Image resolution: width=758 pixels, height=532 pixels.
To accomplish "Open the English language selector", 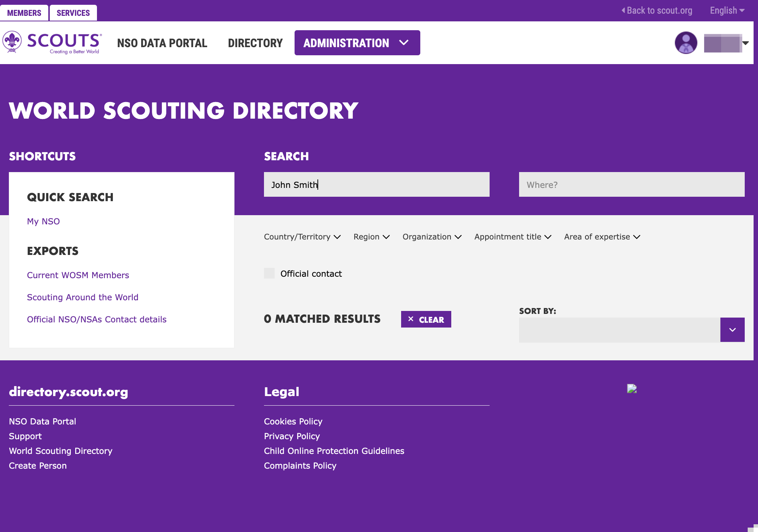I will pos(727,10).
